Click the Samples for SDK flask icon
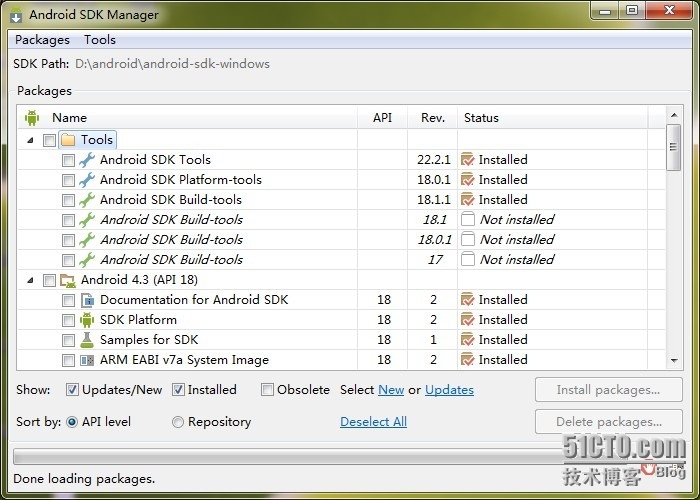 click(x=87, y=340)
